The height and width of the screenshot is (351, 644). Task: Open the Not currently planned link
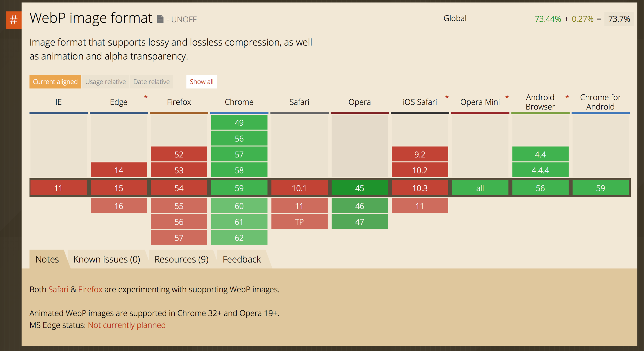[x=127, y=325]
